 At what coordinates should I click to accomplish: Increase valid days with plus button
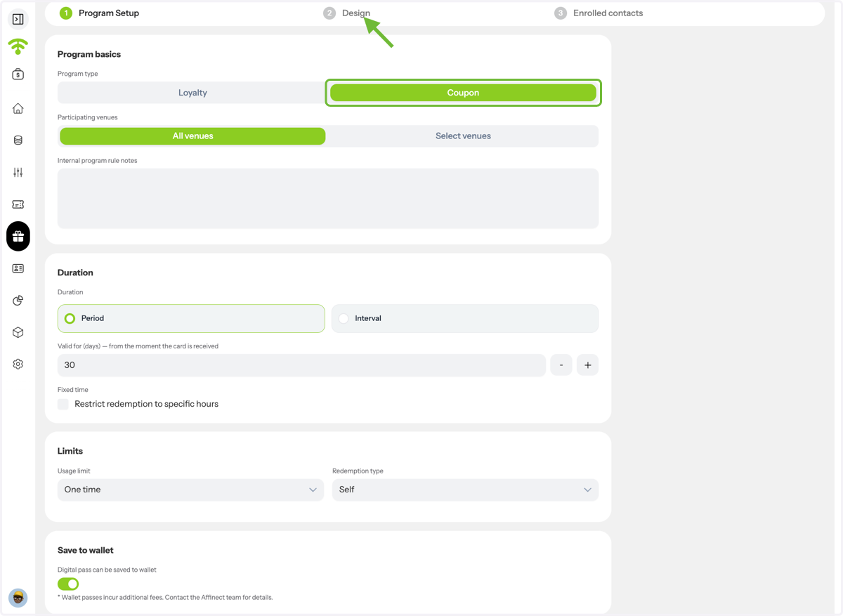[588, 365]
